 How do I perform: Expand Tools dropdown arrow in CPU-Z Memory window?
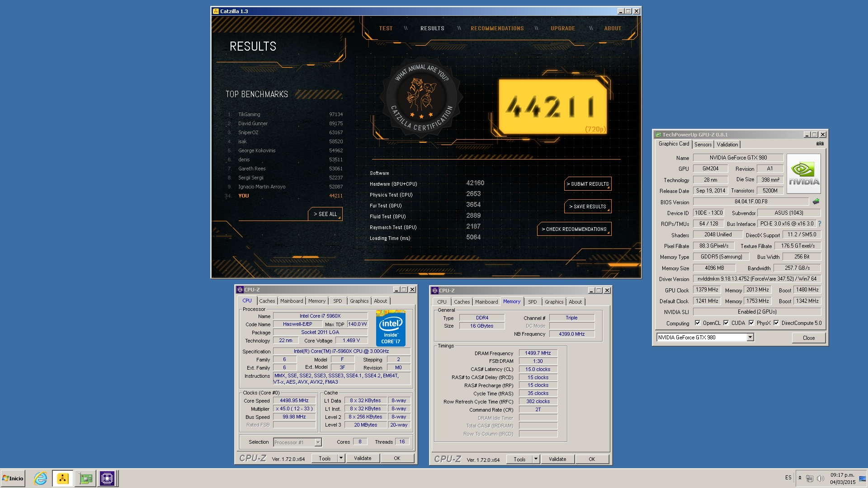(536, 459)
